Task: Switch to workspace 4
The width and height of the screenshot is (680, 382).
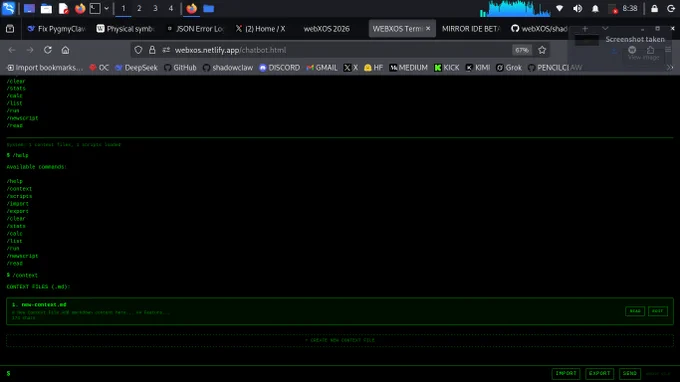Action: (171, 9)
